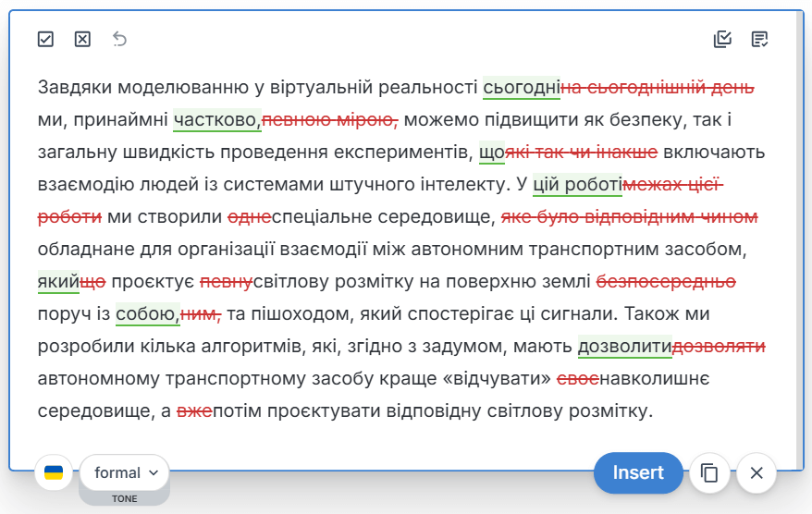The height and width of the screenshot is (514, 812).
Task: Click the accept all changes checkmark icon
Action: click(x=45, y=39)
